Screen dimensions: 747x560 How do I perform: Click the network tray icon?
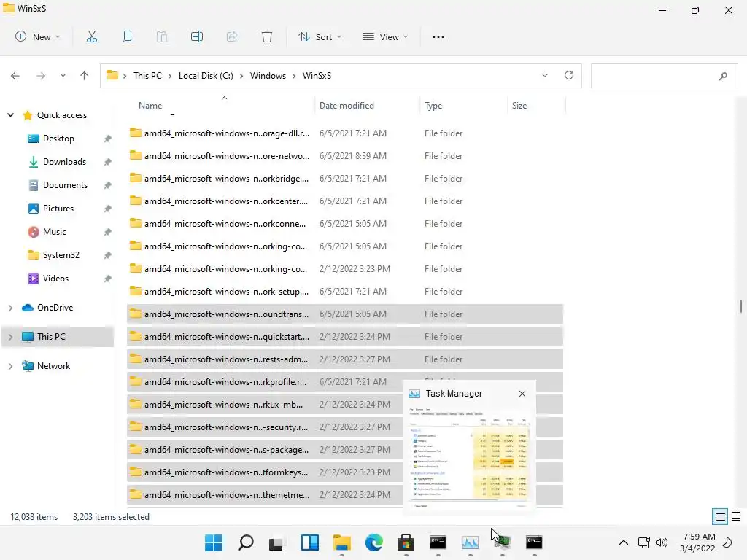tap(643, 542)
